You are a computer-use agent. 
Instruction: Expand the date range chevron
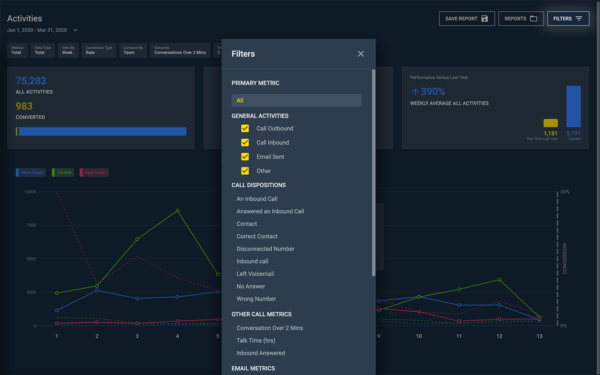75,30
